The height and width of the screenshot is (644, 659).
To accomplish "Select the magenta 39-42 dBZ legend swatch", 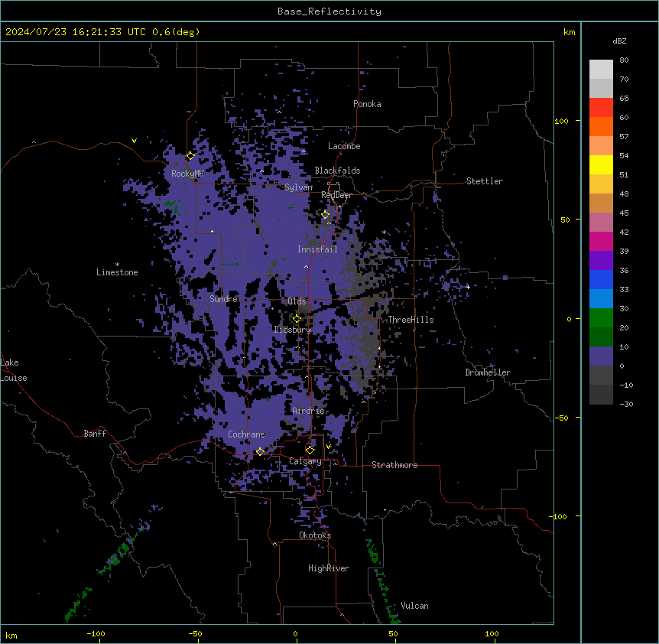I will 601,241.
